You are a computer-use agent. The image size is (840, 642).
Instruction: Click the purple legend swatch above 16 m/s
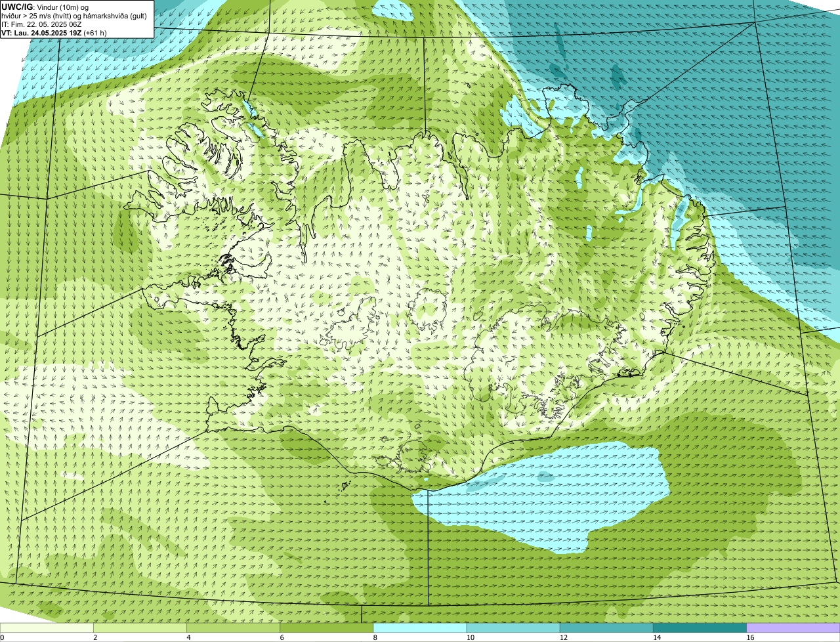click(793, 628)
